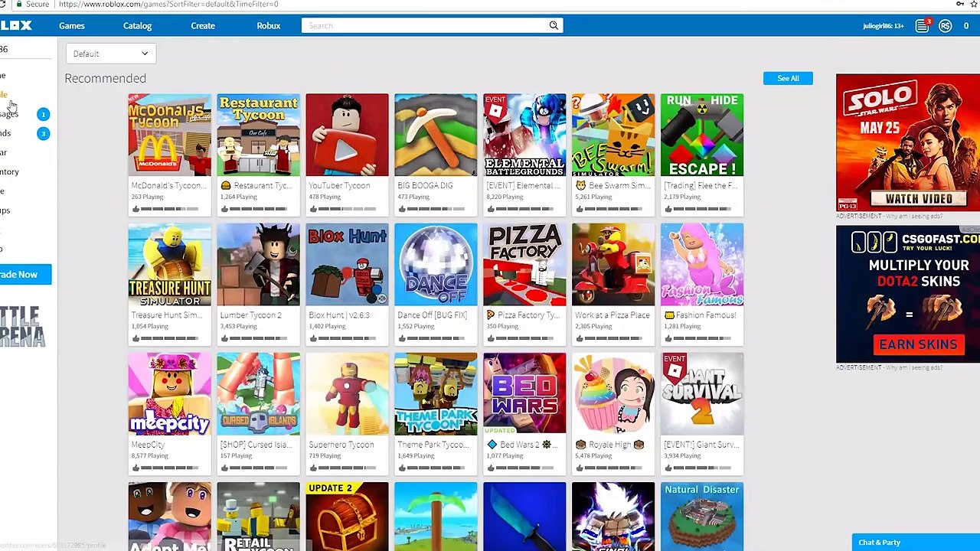980x551 pixels.
Task: Click the browser address bar URL
Action: point(168,5)
